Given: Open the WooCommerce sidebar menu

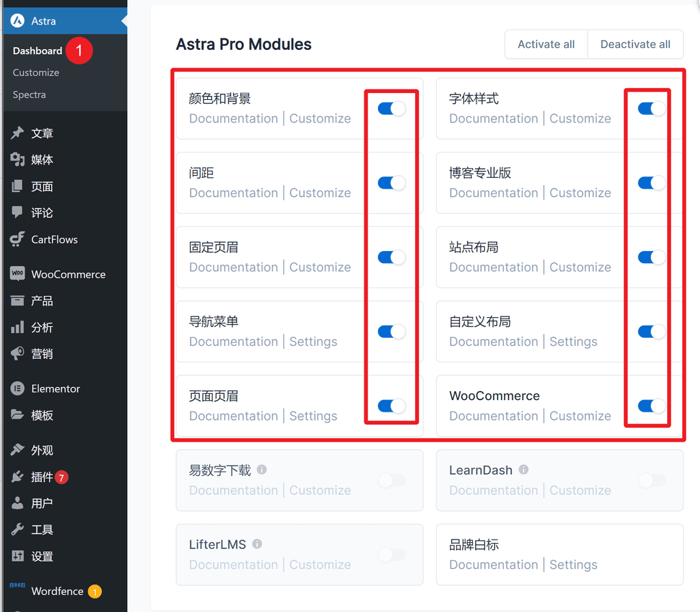Looking at the screenshot, I should pyautogui.click(x=65, y=274).
